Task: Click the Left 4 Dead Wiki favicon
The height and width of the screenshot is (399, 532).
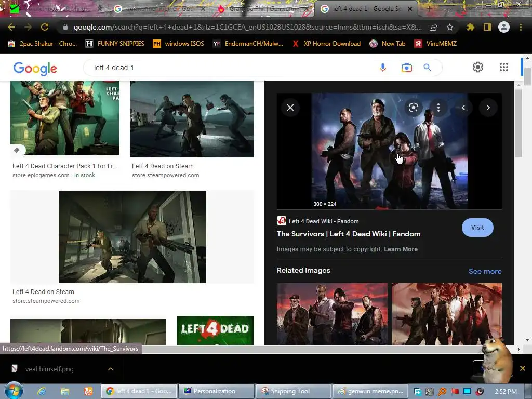Action: click(281, 221)
